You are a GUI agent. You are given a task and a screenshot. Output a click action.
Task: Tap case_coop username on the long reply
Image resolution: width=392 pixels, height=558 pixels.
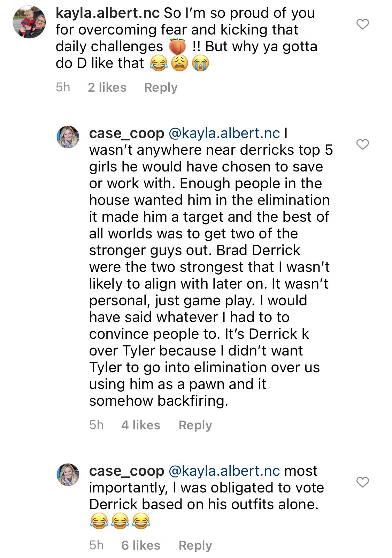(x=127, y=133)
